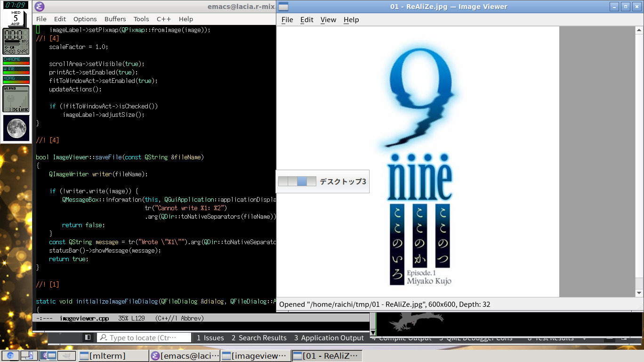Click the imageviewer.cpp buffer name in modeline
The width and height of the screenshot is (644, 362).
(84, 318)
